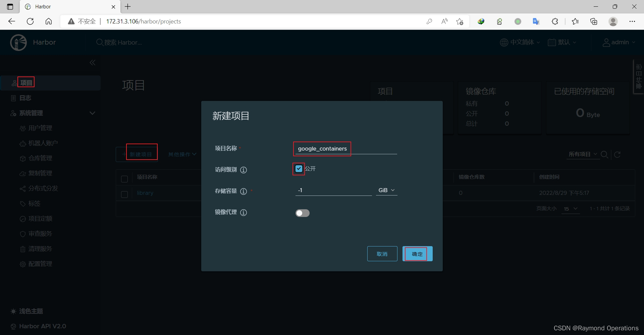This screenshot has height=335, width=644.
Task: Click info icon next to 存储容量
Action: pos(244,191)
